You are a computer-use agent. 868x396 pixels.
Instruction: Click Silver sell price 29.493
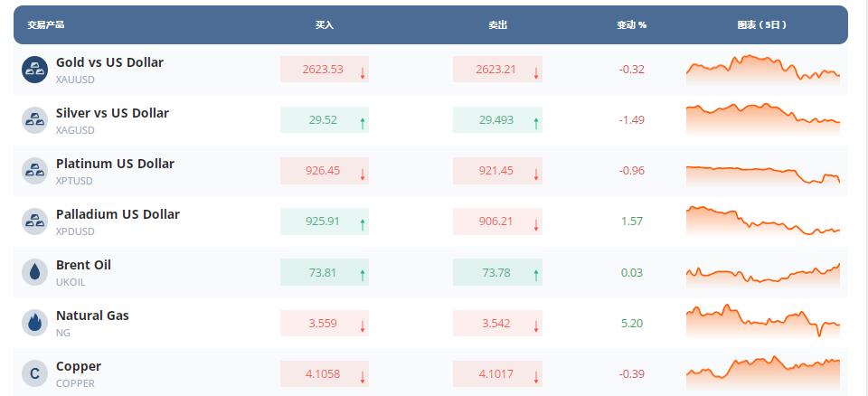(496, 120)
